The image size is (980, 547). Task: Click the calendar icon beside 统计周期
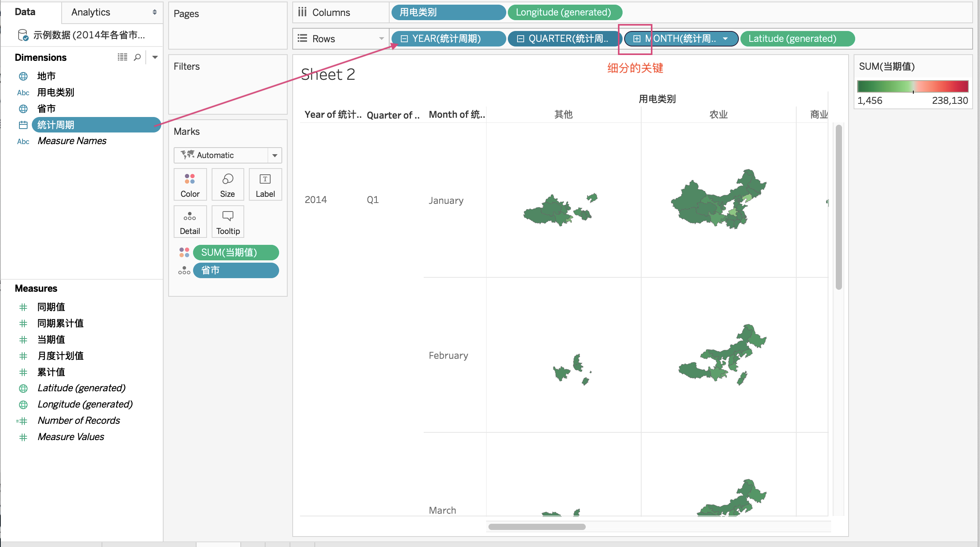point(23,125)
